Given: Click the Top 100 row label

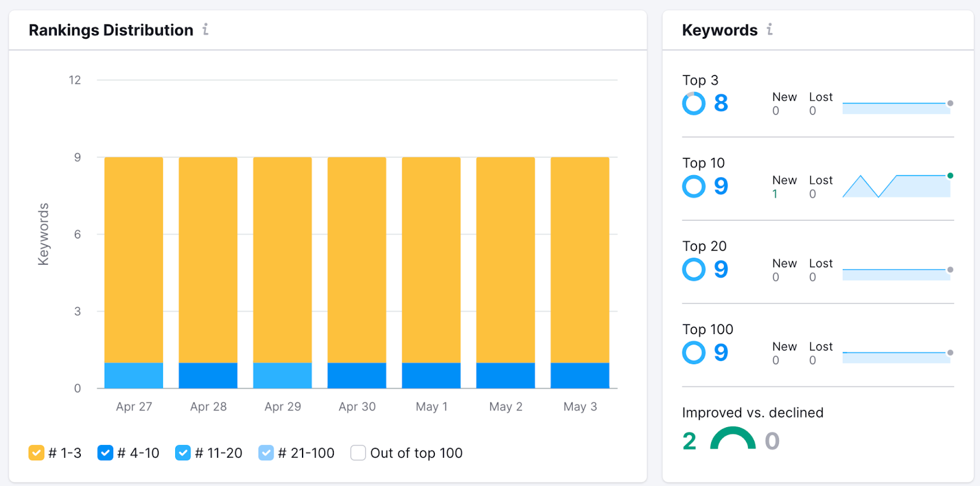Looking at the screenshot, I should point(707,329).
